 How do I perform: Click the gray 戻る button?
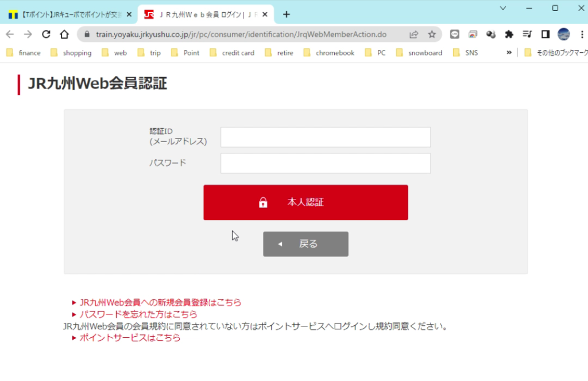click(305, 244)
